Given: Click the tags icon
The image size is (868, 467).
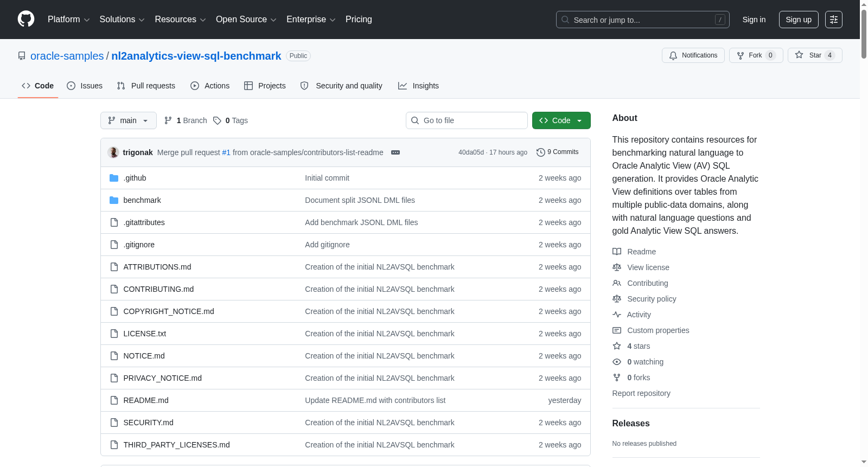Looking at the screenshot, I should (x=217, y=120).
